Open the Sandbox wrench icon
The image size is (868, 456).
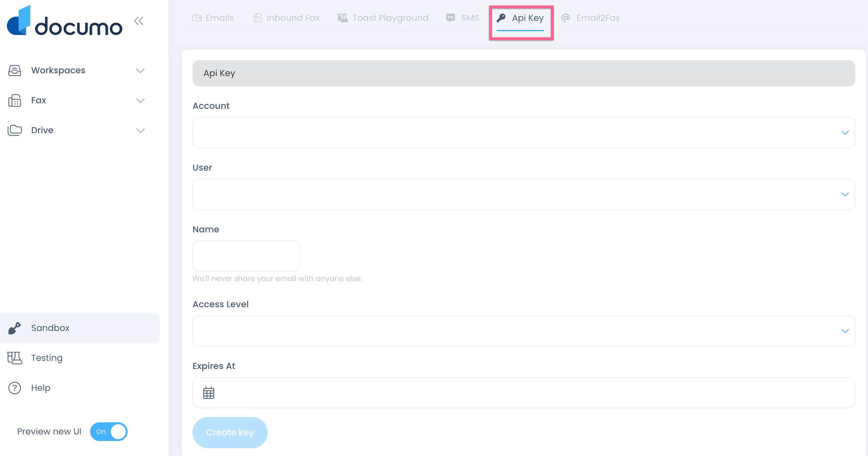14,328
